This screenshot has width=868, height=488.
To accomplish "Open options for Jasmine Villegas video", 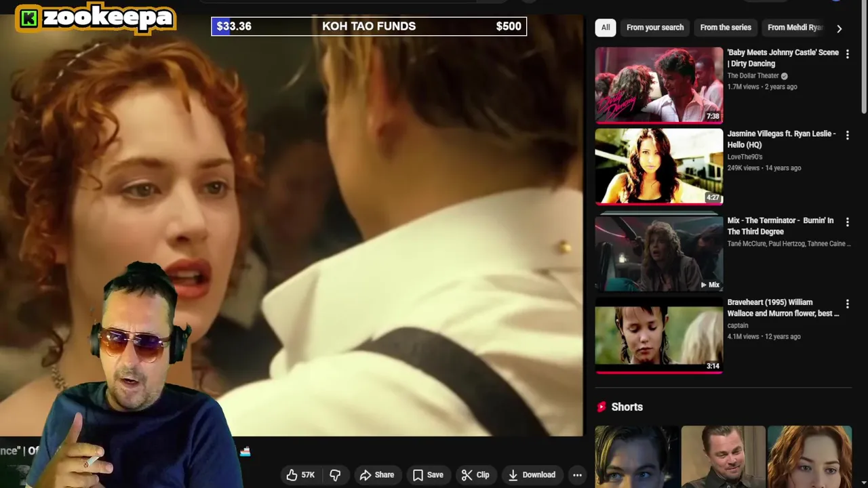I will point(847,136).
